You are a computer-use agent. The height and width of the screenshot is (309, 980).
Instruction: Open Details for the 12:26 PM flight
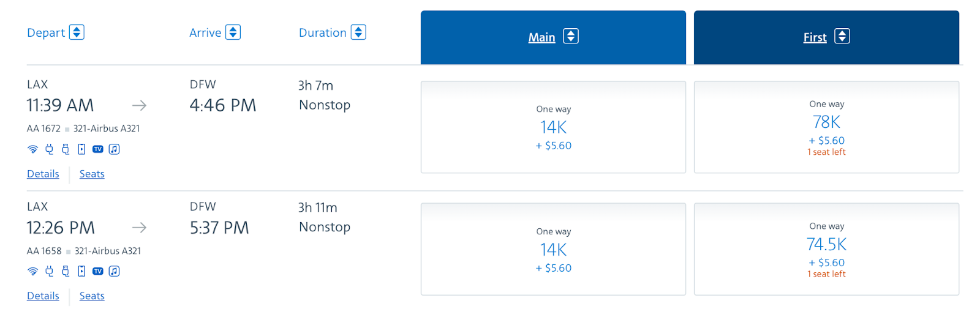click(43, 296)
